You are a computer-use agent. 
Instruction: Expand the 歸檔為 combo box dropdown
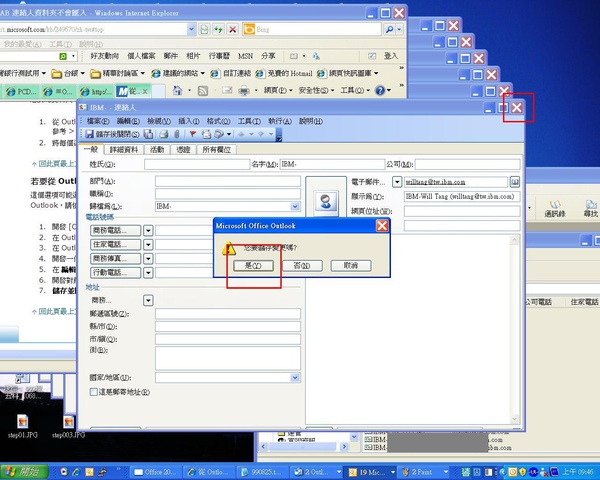(295, 206)
